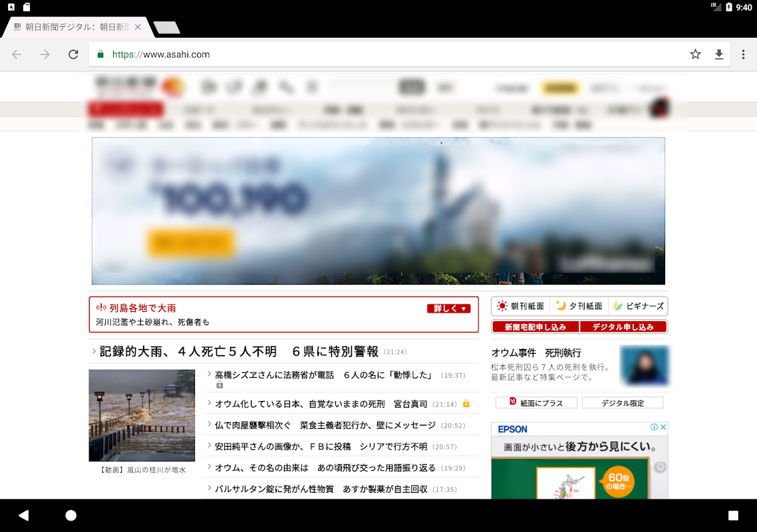757x532 pixels.
Task: Open article バルサルタン錠に発がん性物質
Action: click(321, 489)
